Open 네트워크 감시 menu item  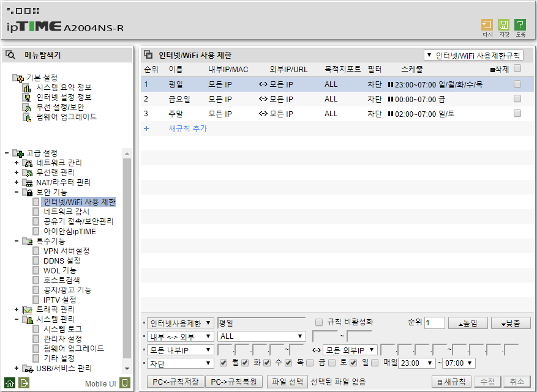67,212
